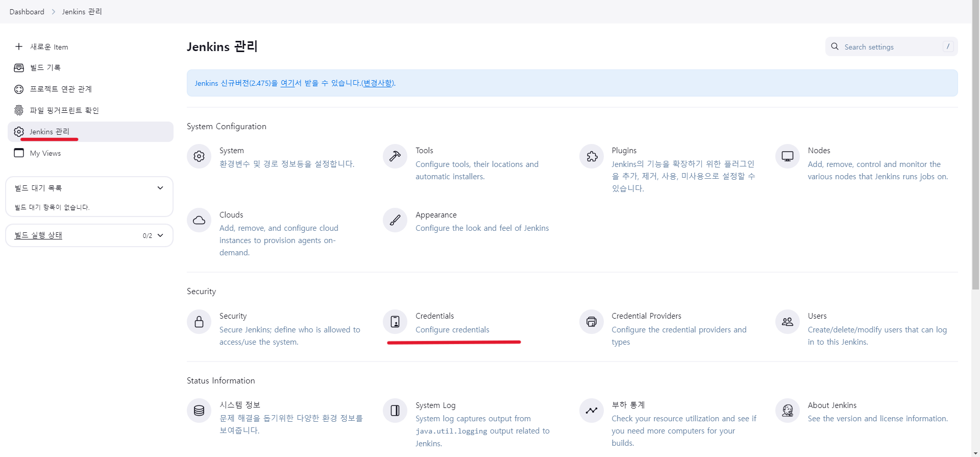Click the Credential Providers icon
The image size is (980, 457).
tap(592, 322)
